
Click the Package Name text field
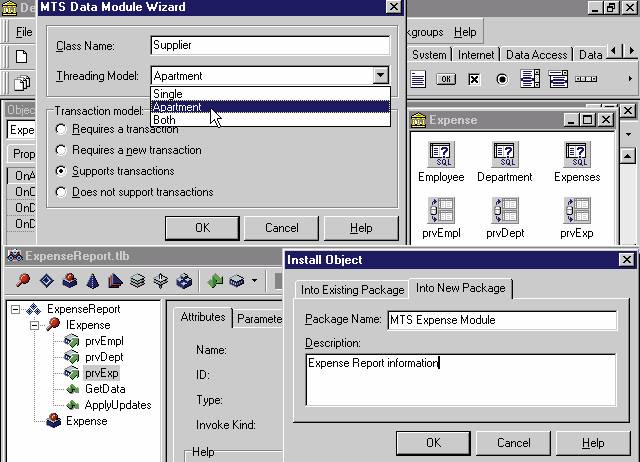500,320
